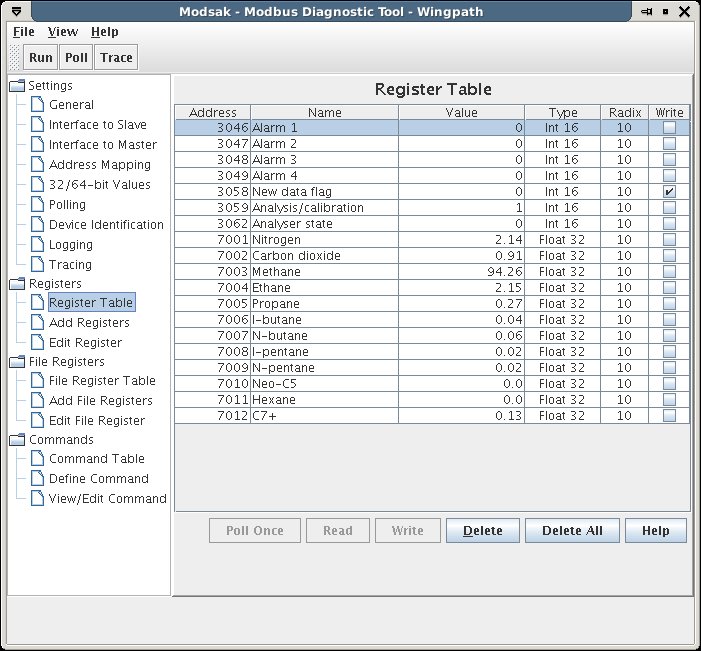Viewport: 701px width, 651px height.
Task: Click the Define Command document icon
Action: click(38, 478)
